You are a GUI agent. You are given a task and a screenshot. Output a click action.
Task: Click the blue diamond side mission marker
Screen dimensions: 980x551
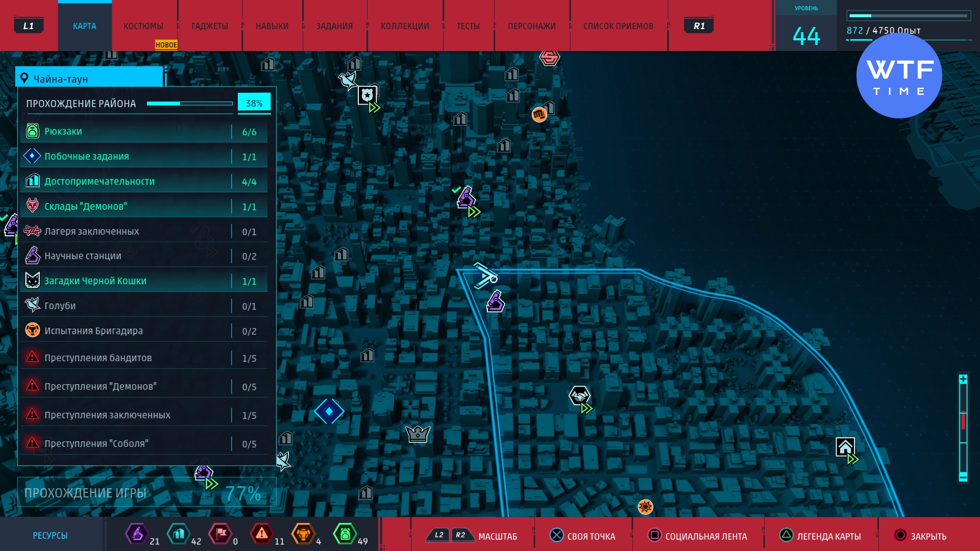click(329, 411)
